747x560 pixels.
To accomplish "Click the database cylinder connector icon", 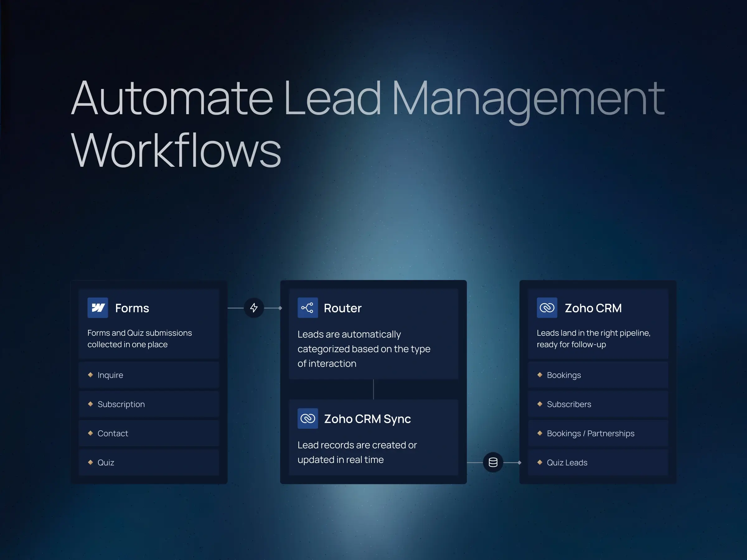I will coord(493,462).
